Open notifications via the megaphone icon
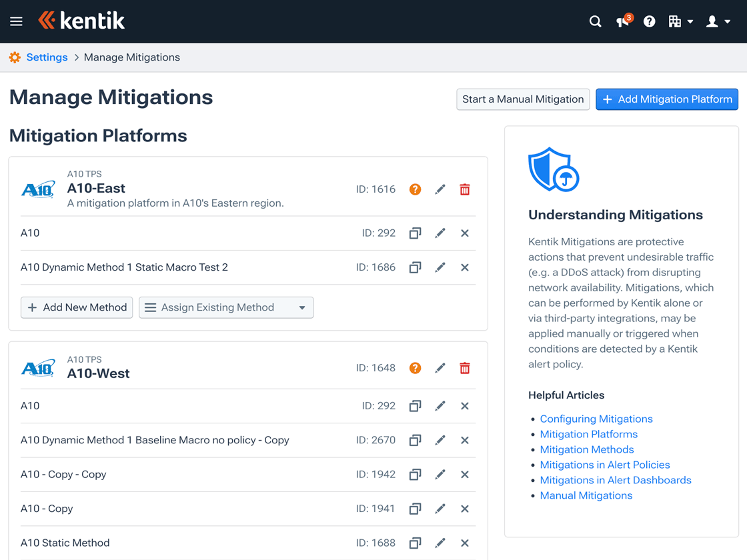This screenshot has width=747, height=560. [x=622, y=21]
